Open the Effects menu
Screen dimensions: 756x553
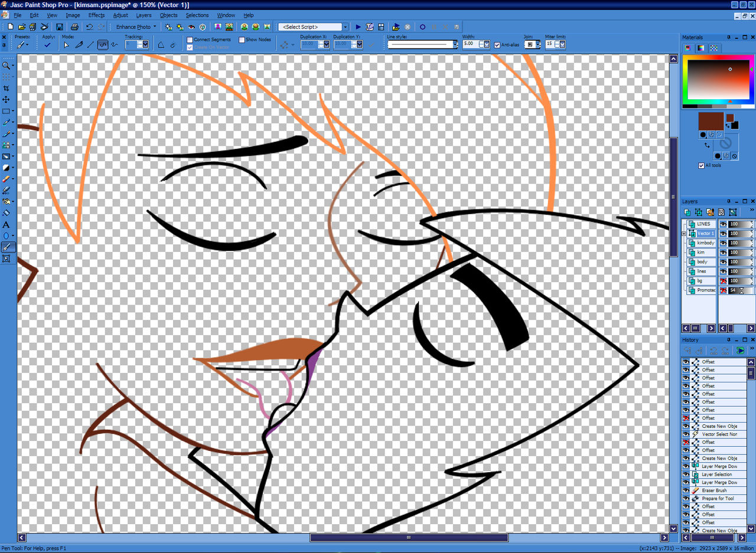[96, 15]
